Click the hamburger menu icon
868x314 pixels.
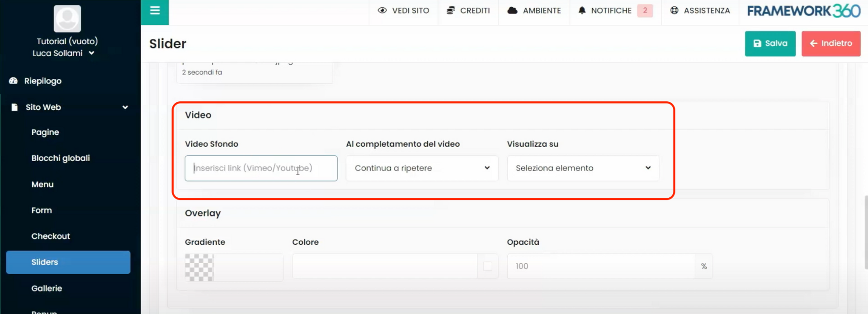coord(155,11)
